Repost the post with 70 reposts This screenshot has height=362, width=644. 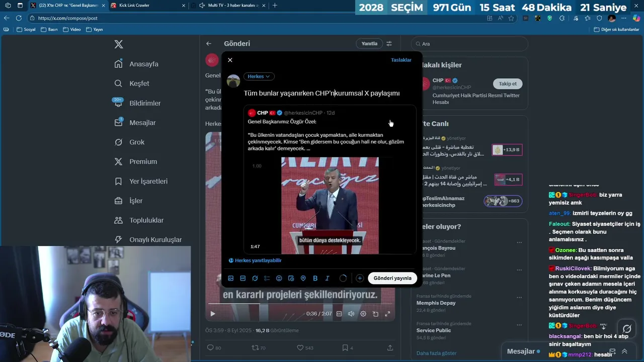click(x=259, y=347)
